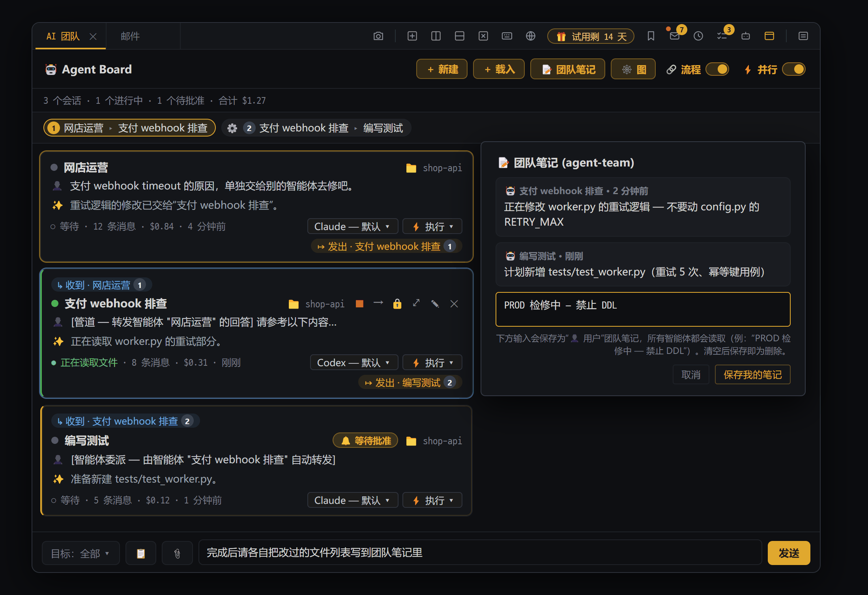Viewport: 868px width, 595px height.
Task: Open the globe browser icon
Action: point(530,36)
